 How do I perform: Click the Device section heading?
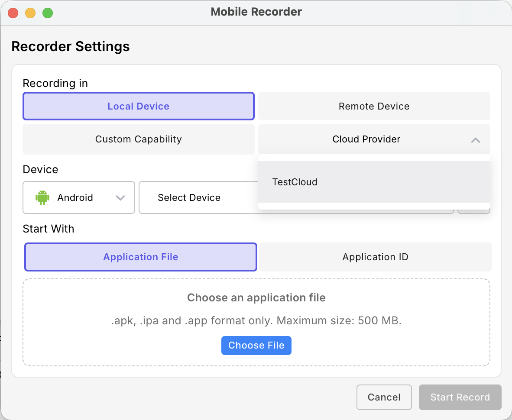[x=40, y=169]
